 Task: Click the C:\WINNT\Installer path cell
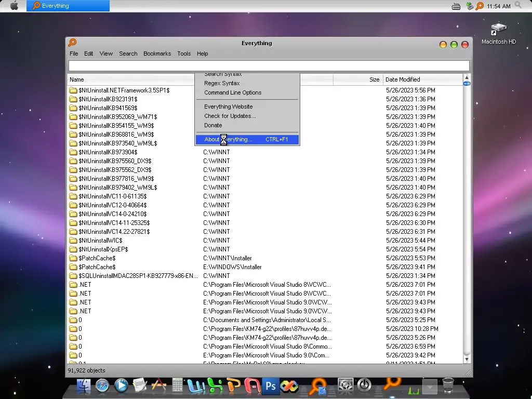pos(228,258)
